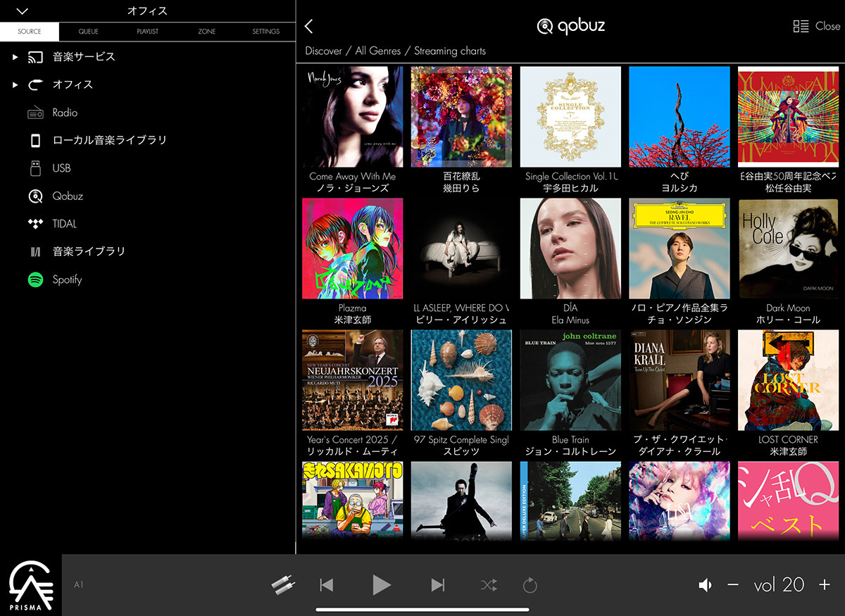The width and height of the screenshot is (845, 616).
Task: Click the オフィス zone source icon
Action: (35, 84)
